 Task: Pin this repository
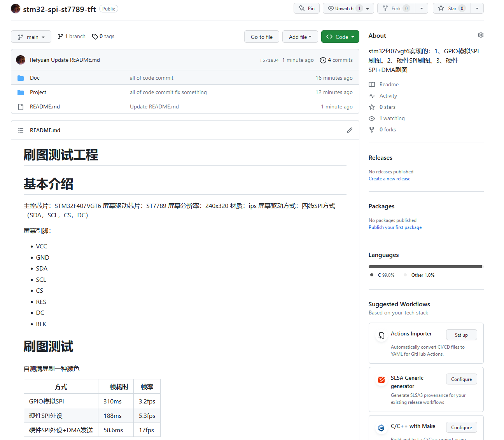coord(306,8)
